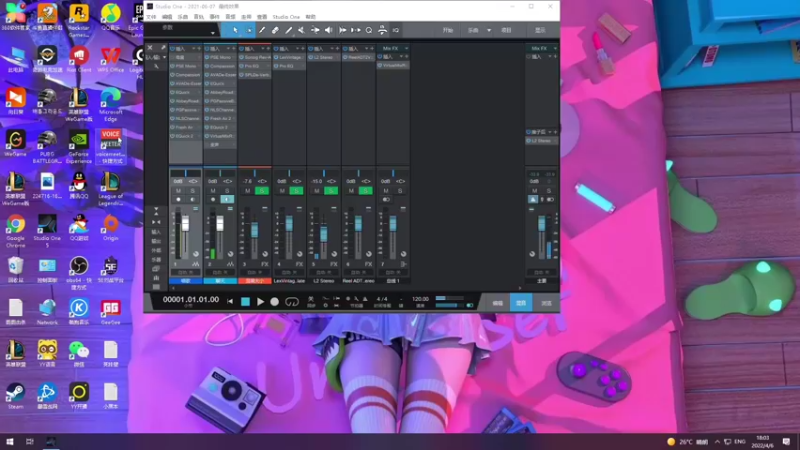Disable the green solo on channel 3

pos(262,191)
